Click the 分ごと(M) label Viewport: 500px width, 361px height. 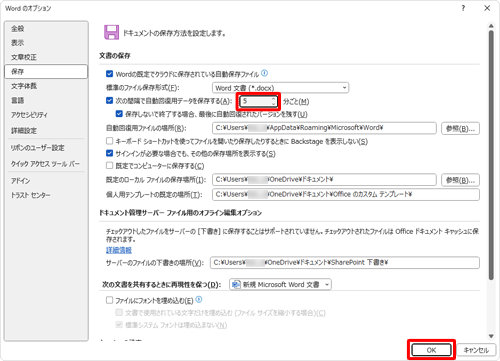pyautogui.click(x=296, y=101)
